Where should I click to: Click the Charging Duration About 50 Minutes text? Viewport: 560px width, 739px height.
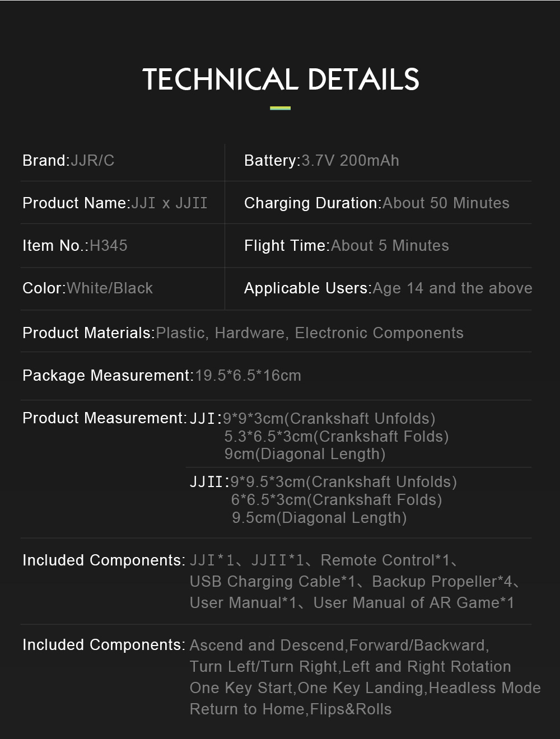coord(376,203)
